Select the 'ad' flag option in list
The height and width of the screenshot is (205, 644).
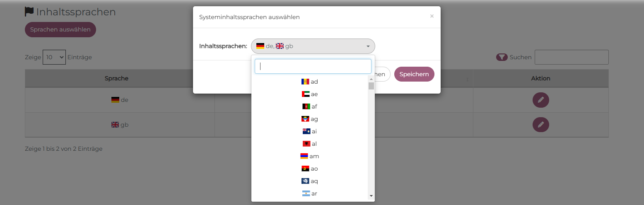tap(310, 82)
